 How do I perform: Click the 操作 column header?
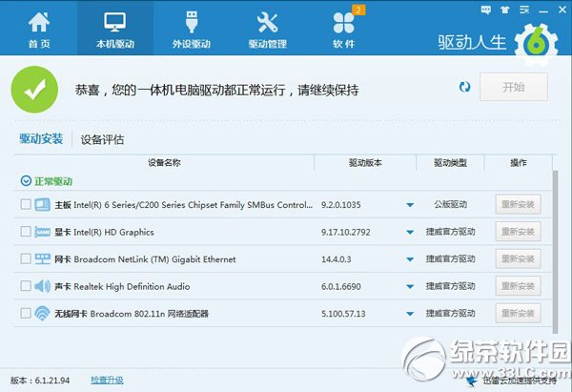pos(519,163)
